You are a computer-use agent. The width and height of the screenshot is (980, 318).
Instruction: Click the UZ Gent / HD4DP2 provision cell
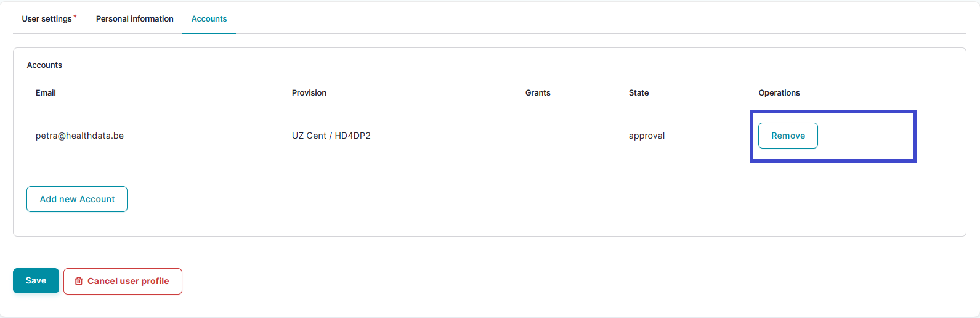coord(331,136)
